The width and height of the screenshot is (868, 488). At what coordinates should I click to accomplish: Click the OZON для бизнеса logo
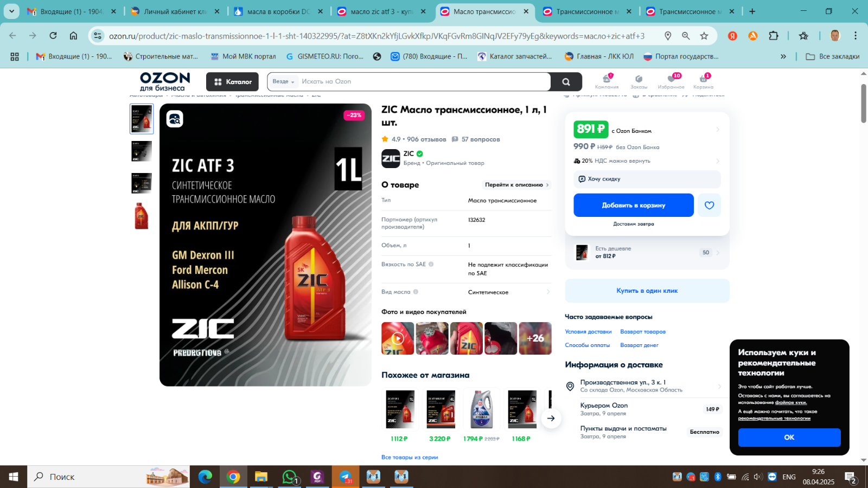165,82
